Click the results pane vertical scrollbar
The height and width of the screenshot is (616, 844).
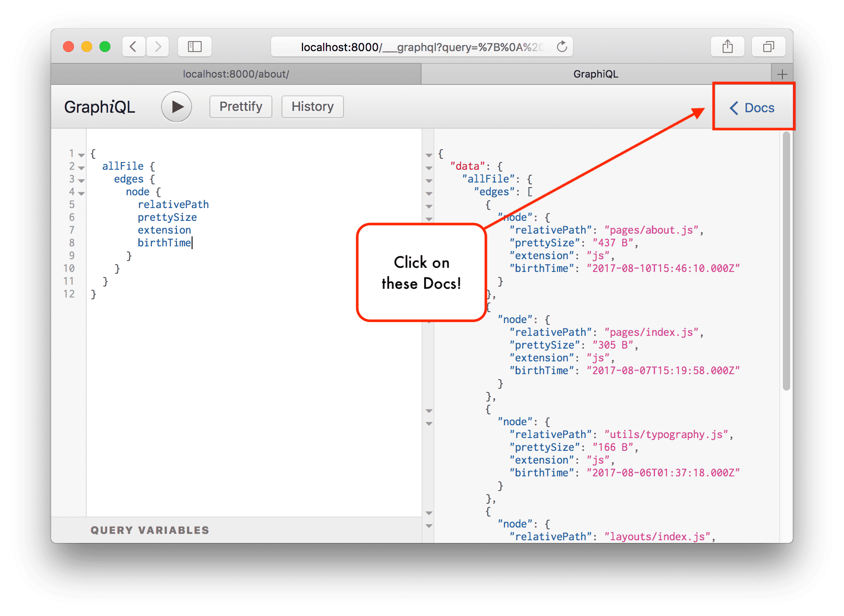pyautogui.click(x=786, y=261)
